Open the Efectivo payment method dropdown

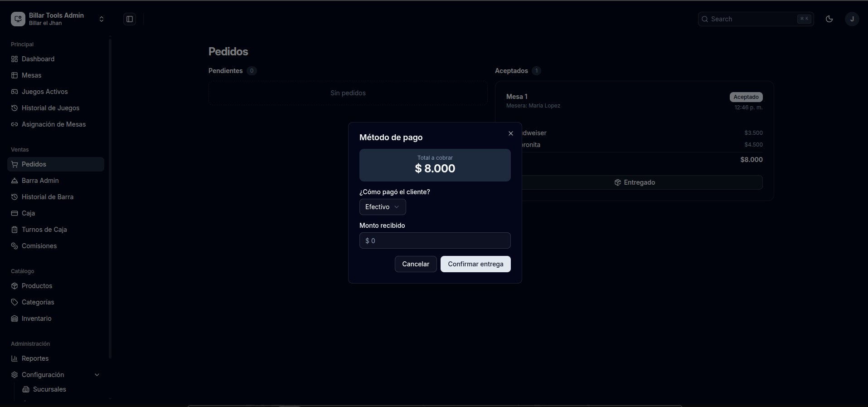pyautogui.click(x=383, y=207)
